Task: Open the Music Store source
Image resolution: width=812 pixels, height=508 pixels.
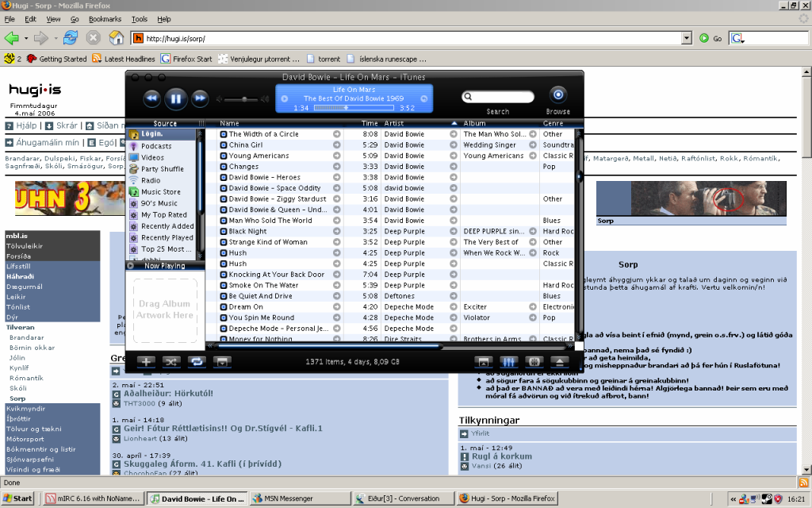Action: click(161, 192)
